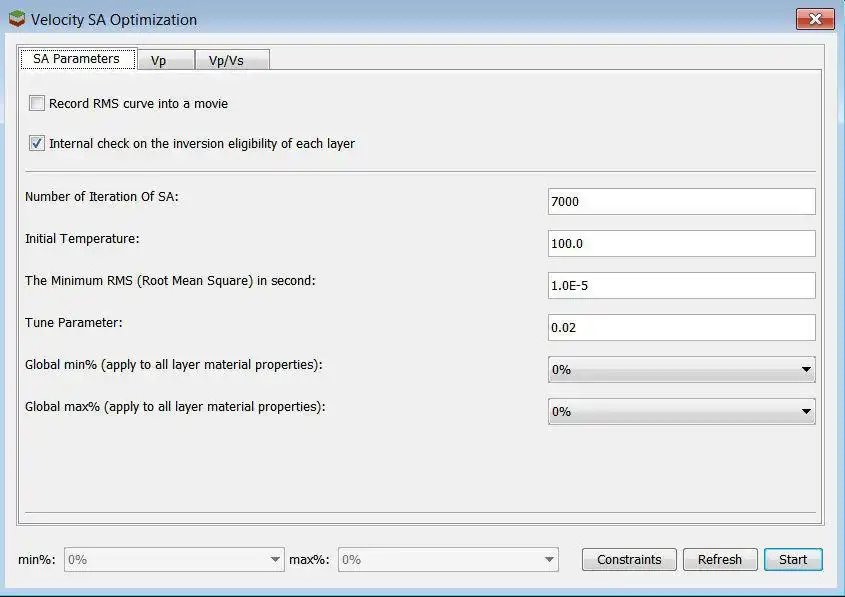The height and width of the screenshot is (597, 845).
Task: Enable Record RMS curve into a movie
Action: [37, 103]
